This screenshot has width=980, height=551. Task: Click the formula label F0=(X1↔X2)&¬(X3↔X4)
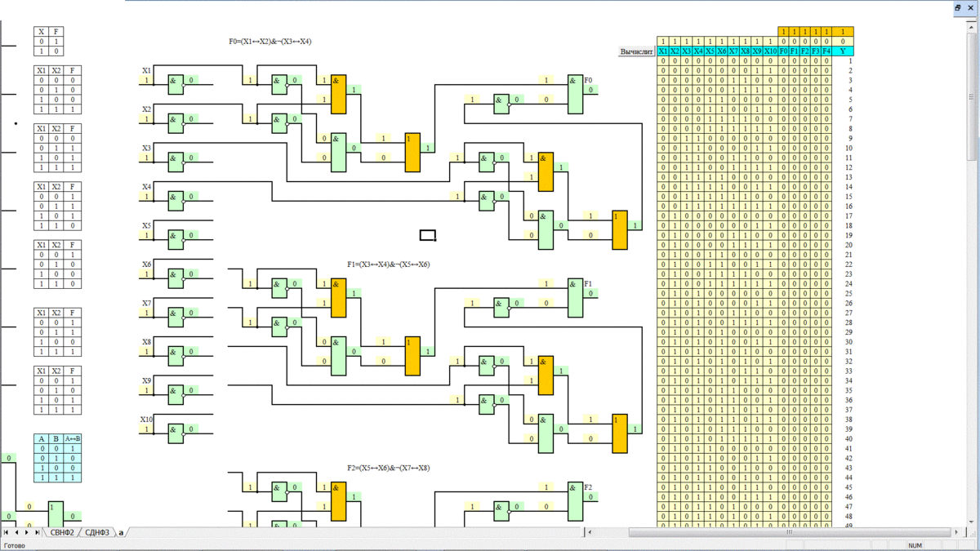pos(269,42)
